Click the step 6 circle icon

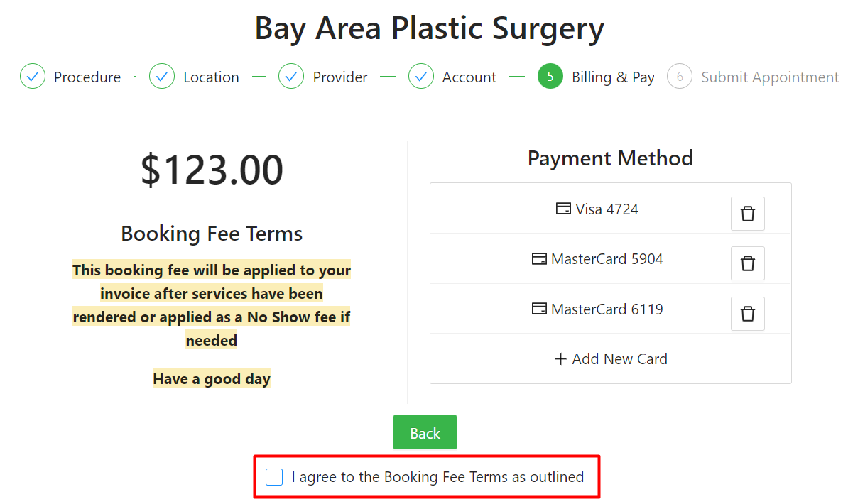click(x=679, y=76)
